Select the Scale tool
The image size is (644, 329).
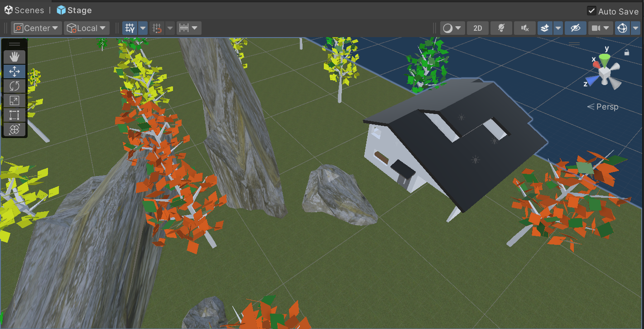coord(14,100)
